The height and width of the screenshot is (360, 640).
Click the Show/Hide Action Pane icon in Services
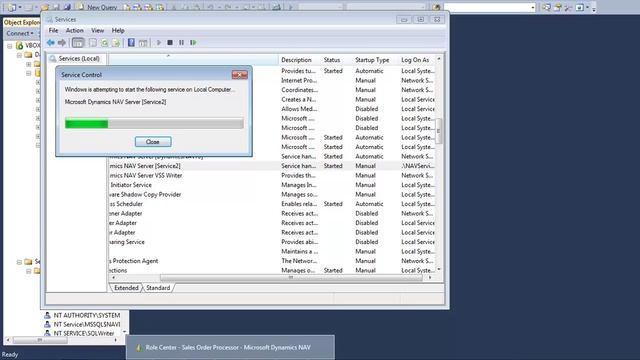(x=142, y=42)
